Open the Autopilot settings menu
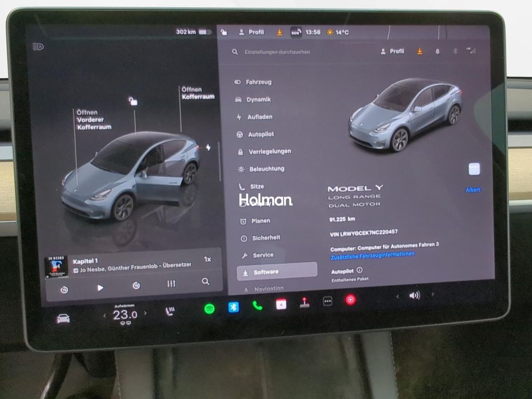532x399 pixels. tap(260, 134)
